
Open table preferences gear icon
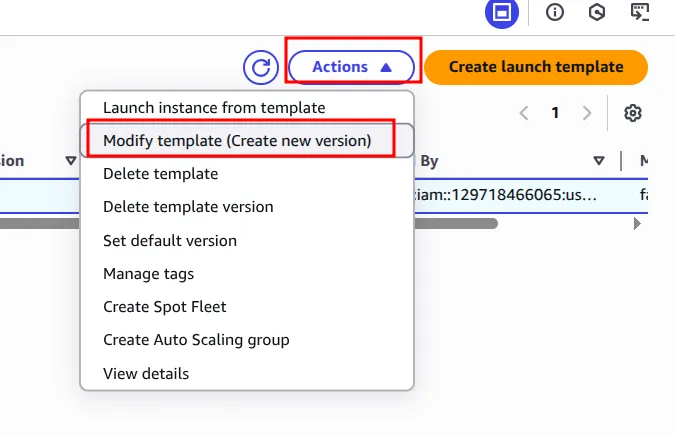point(632,113)
